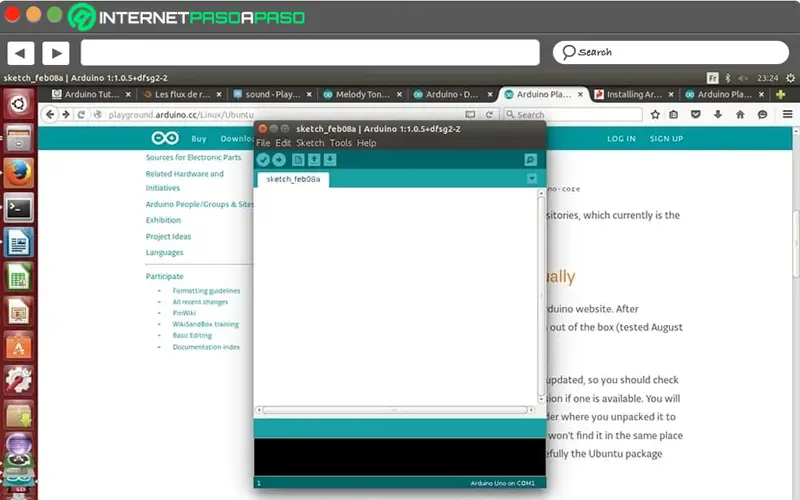The height and width of the screenshot is (500, 800).
Task: Open the All recent changes link
Action: (200, 302)
